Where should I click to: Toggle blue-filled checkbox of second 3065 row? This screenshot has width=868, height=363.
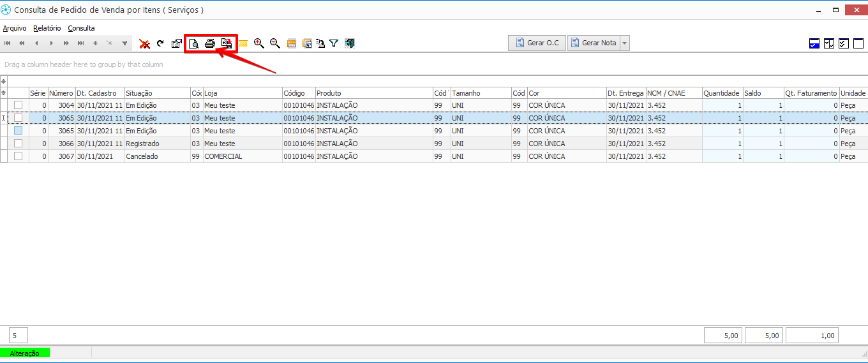[x=18, y=131]
